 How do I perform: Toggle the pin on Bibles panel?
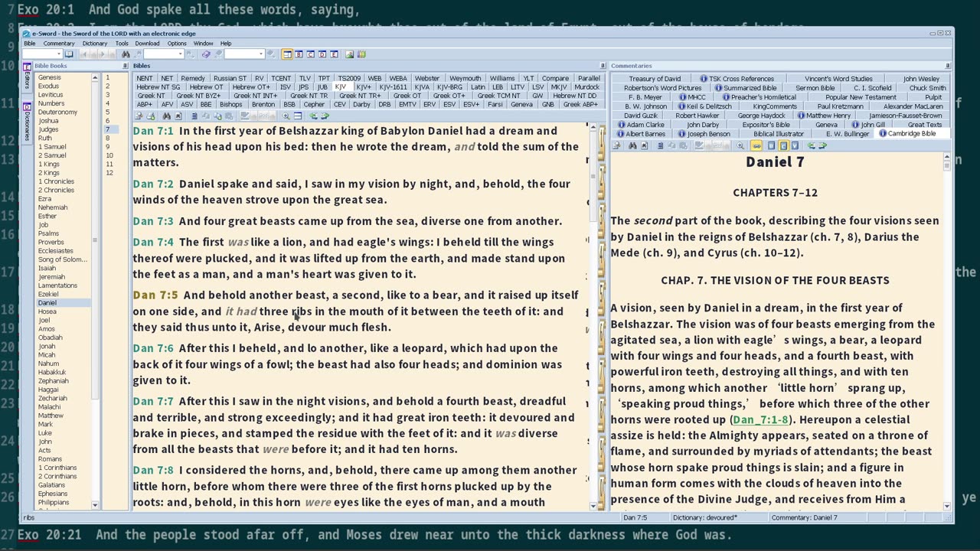[603, 66]
